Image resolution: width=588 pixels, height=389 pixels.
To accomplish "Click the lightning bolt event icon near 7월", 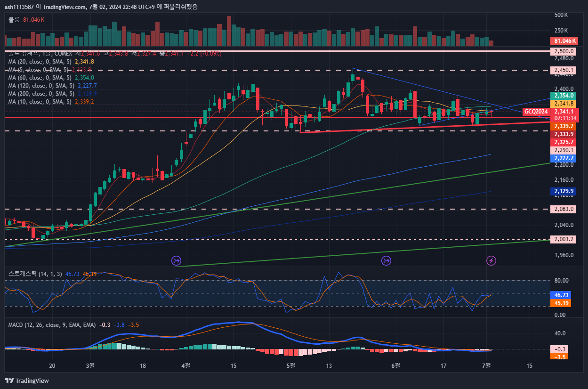I will 491,260.
